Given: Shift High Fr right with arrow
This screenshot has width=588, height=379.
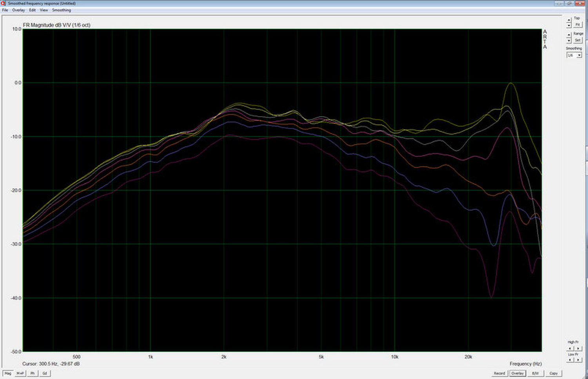Looking at the screenshot, I should (x=578, y=348).
